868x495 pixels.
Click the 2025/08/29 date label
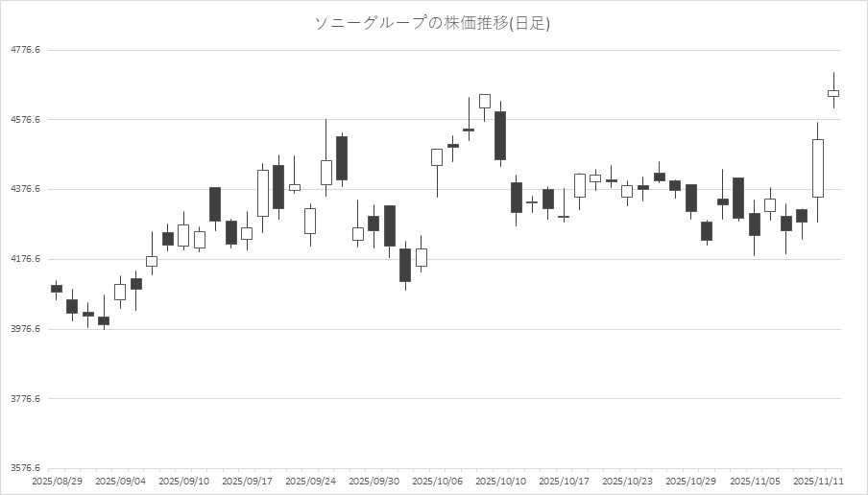[x=57, y=481]
